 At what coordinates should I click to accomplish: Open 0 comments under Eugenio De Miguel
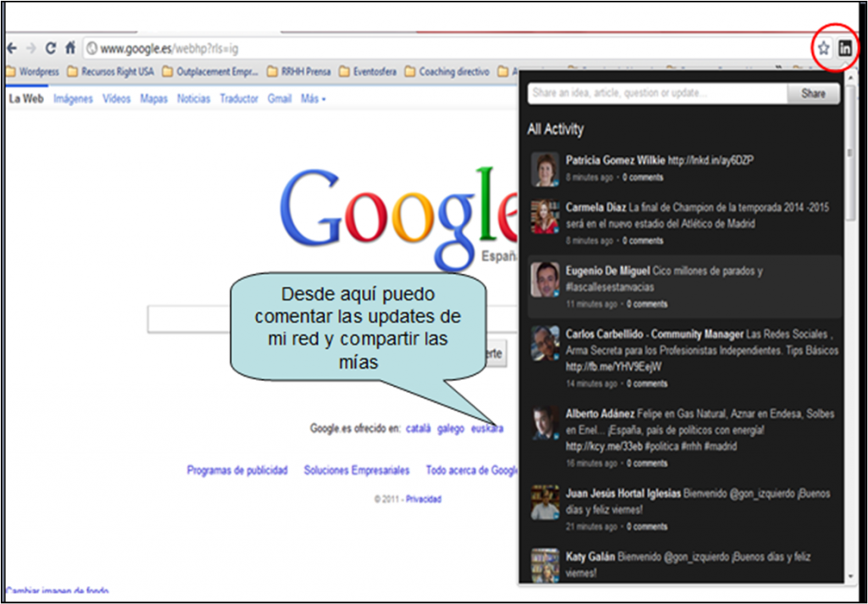tap(647, 304)
